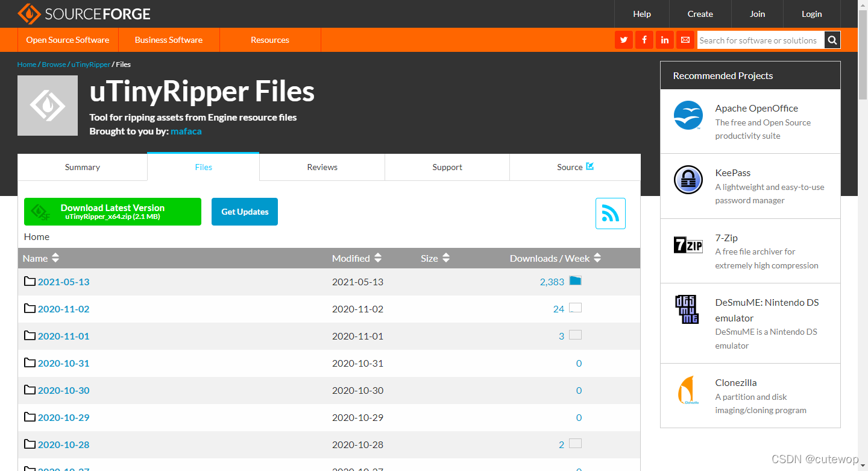Screen dimensions: 868x471
Task: Click the Login link in header
Action: [812, 14]
